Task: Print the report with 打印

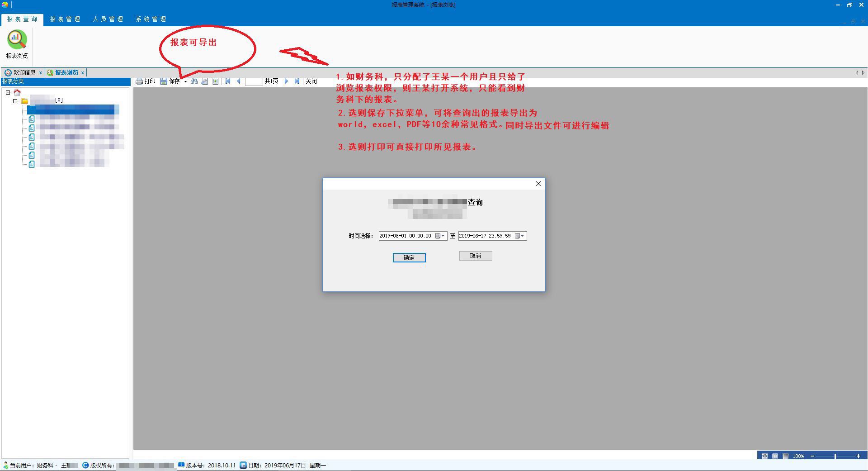Action: click(x=146, y=81)
